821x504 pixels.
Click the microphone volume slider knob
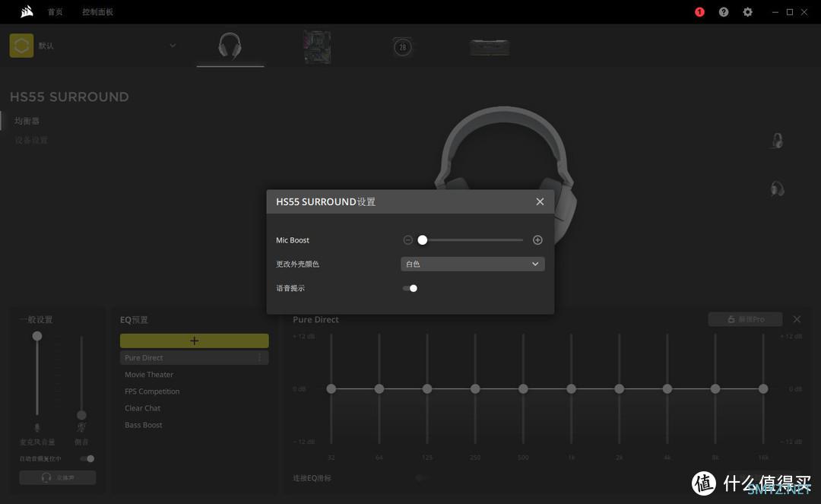(37, 336)
